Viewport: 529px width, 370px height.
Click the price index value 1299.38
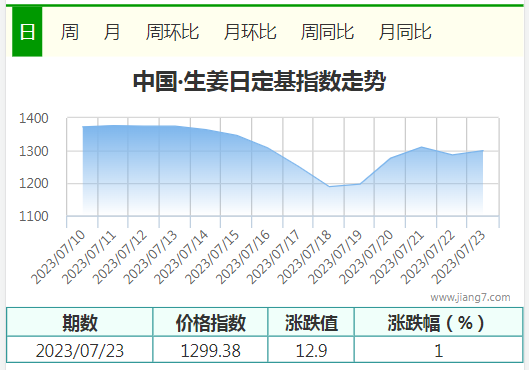point(211,350)
